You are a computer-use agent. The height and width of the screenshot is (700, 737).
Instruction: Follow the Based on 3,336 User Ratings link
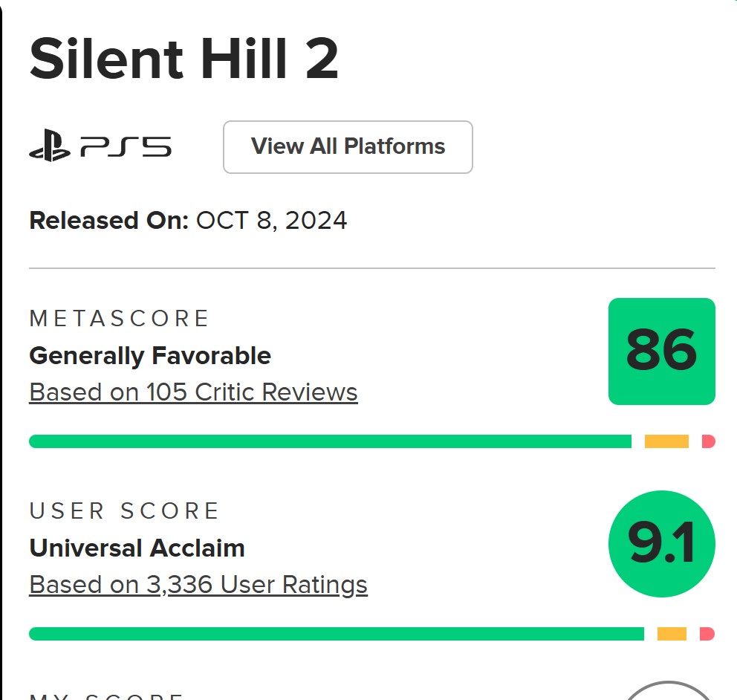(x=198, y=585)
